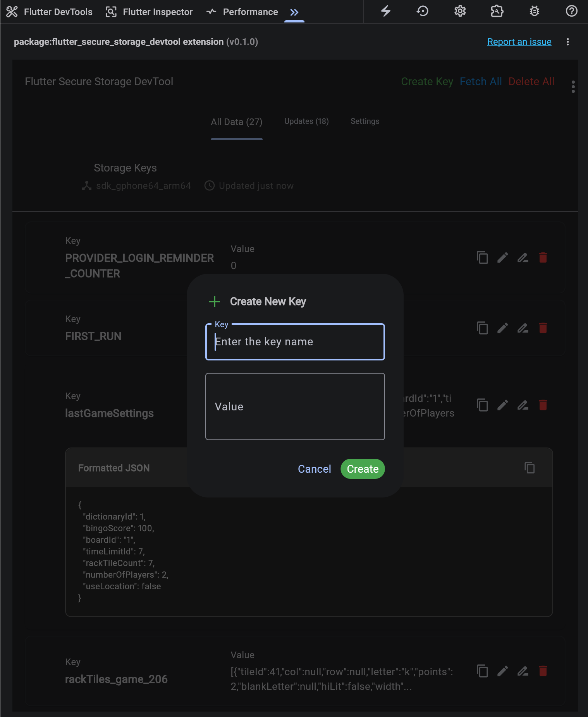Rename the PROVIDER_LOGIN_REMINDER_COUNTER key

click(x=523, y=257)
